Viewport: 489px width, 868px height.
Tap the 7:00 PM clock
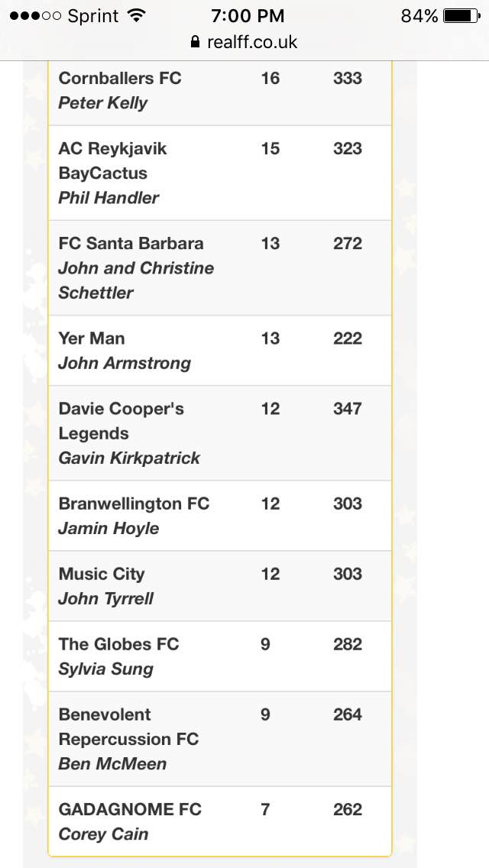click(x=248, y=15)
